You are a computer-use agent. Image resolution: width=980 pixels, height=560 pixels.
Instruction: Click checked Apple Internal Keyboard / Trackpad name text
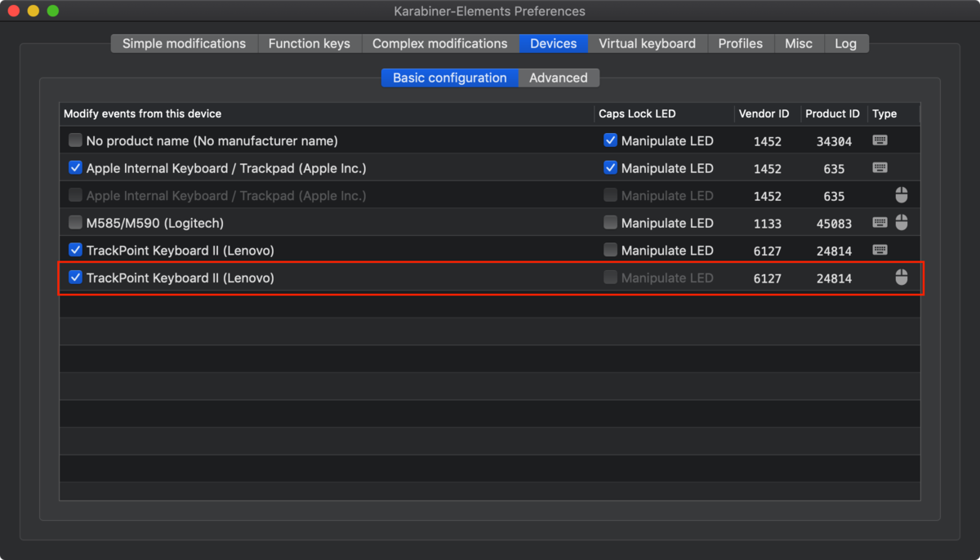[226, 168]
